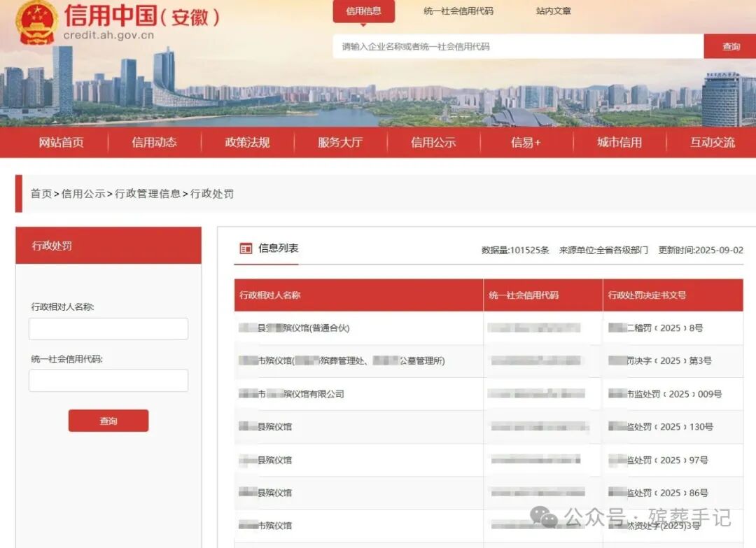Go to 政策法规 navigation item
Screen dimensions: 756x548
point(247,143)
